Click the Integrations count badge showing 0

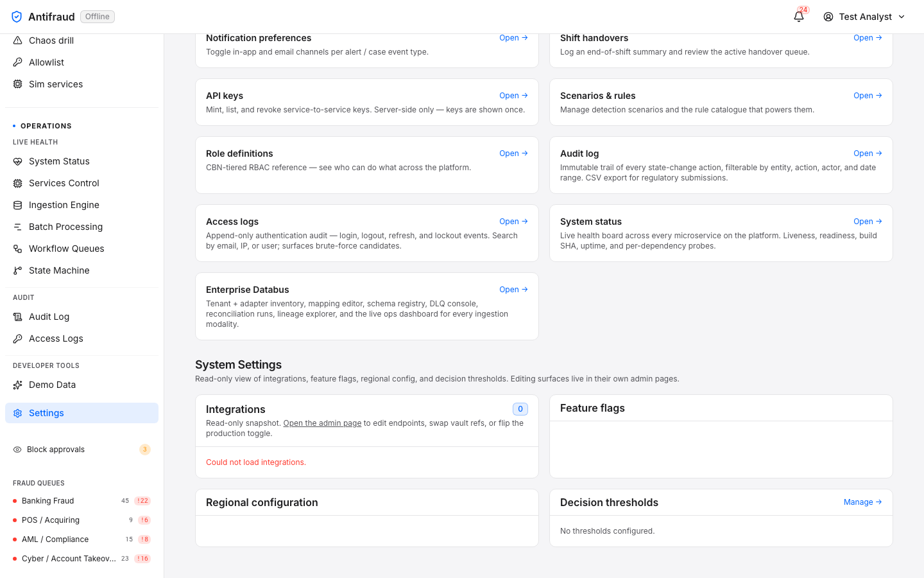pyautogui.click(x=520, y=409)
